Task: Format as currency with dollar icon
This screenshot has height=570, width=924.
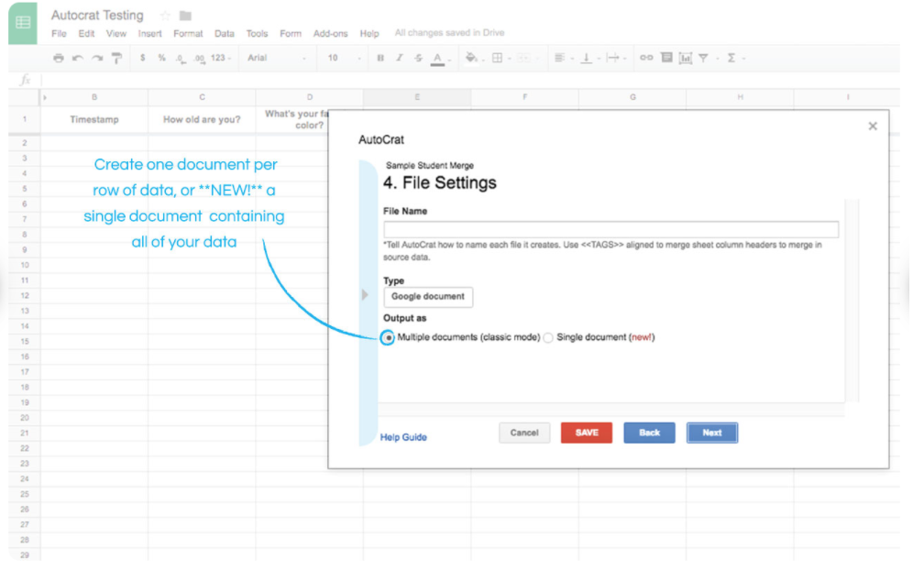Action: [x=143, y=58]
